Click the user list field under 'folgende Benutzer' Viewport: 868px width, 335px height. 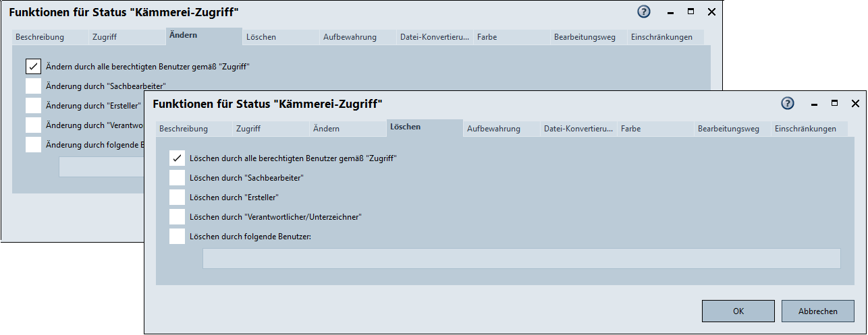[x=521, y=258]
